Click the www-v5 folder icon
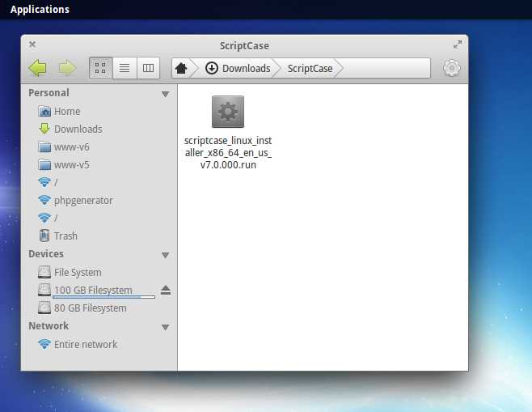The height and width of the screenshot is (412, 532). pyautogui.click(x=44, y=165)
